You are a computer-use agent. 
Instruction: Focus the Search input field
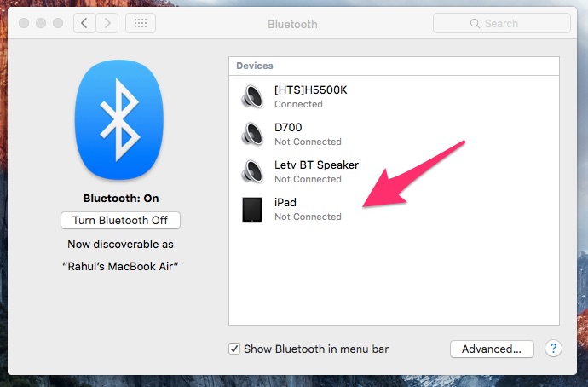[x=502, y=23]
